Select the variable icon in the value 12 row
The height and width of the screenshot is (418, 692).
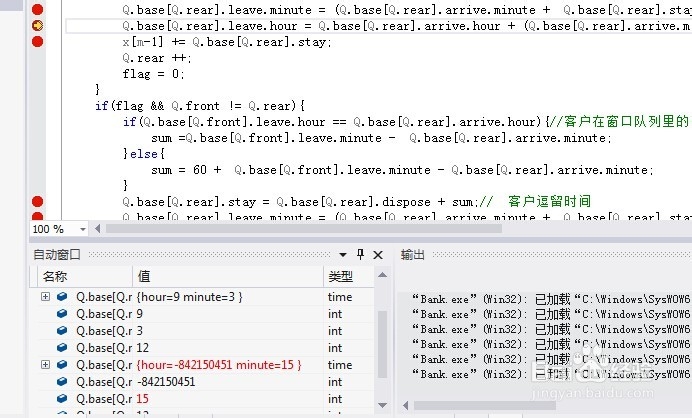(62, 348)
